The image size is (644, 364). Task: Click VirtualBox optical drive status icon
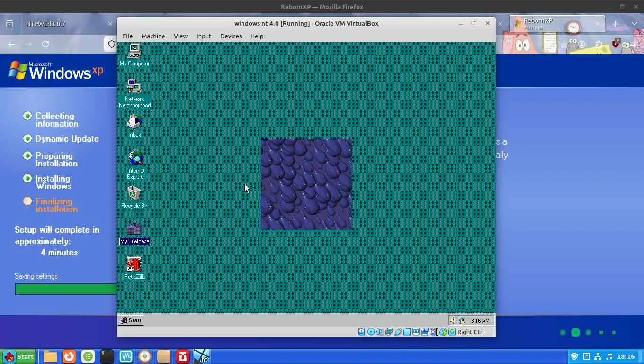pos(371,332)
